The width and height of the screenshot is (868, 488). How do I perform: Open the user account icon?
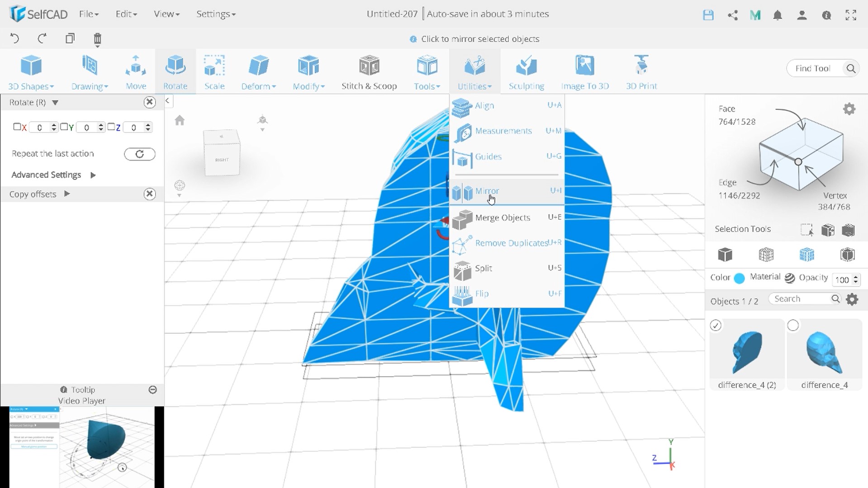pyautogui.click(x=802, y=15)
